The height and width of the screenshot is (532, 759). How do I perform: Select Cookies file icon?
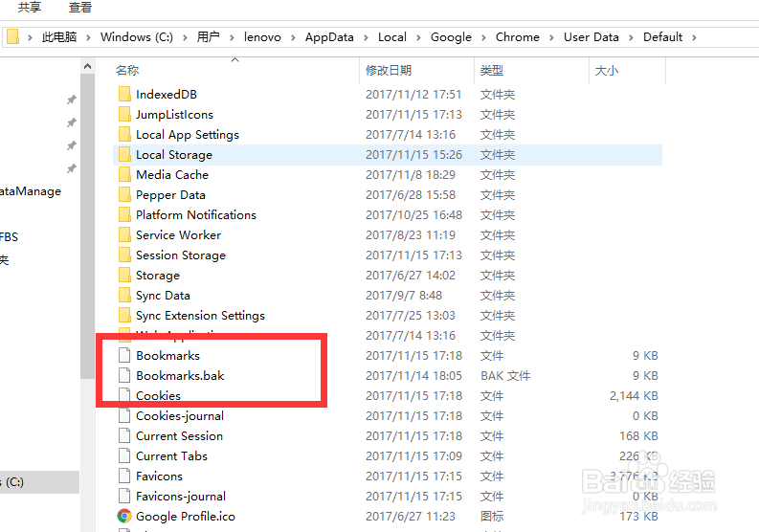(x=124, y=394)
